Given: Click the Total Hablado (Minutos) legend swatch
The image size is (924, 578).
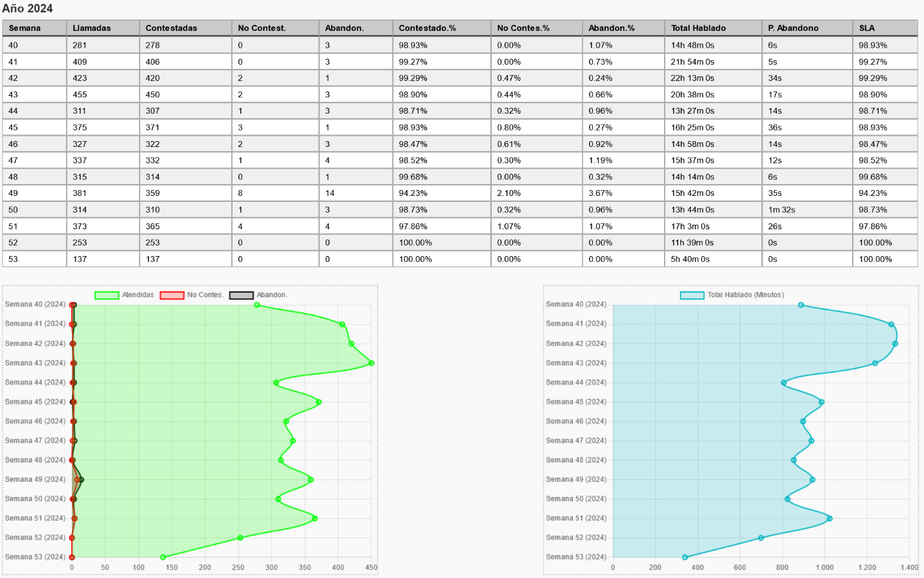Looking at the screenshot, I should [x=692, y=295].
